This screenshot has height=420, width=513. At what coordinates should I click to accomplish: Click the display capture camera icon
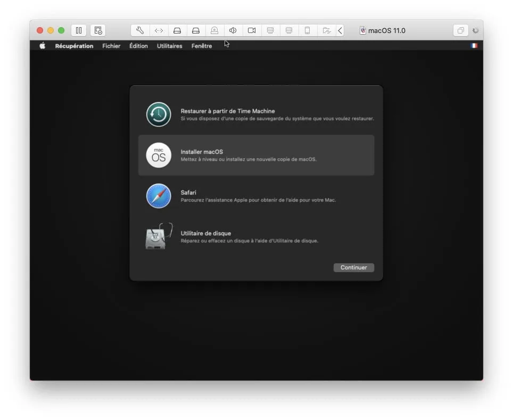[252, 30]
